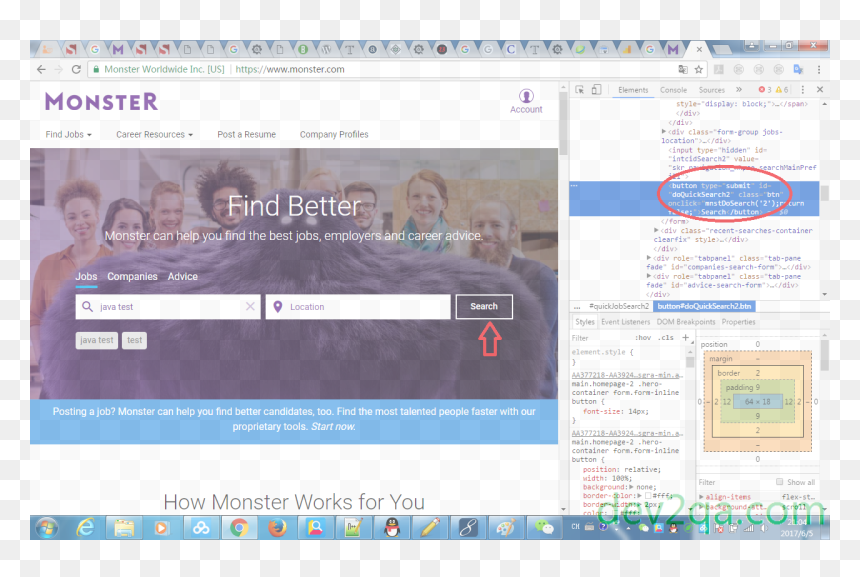Select the Advice search tab
Image resolution: width=860 pixels, height=577 pixels.
point(183,276)
